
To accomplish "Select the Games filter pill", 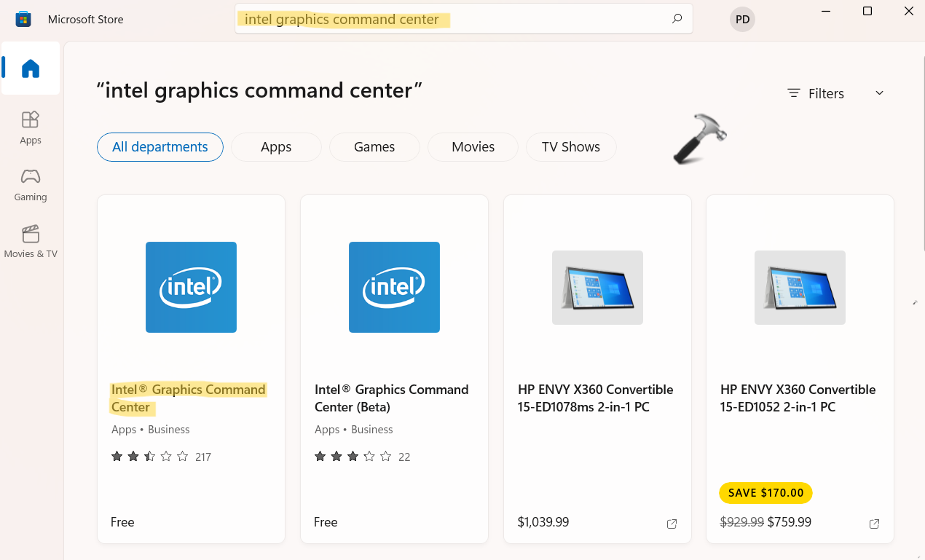I will (x=374, y=147).
